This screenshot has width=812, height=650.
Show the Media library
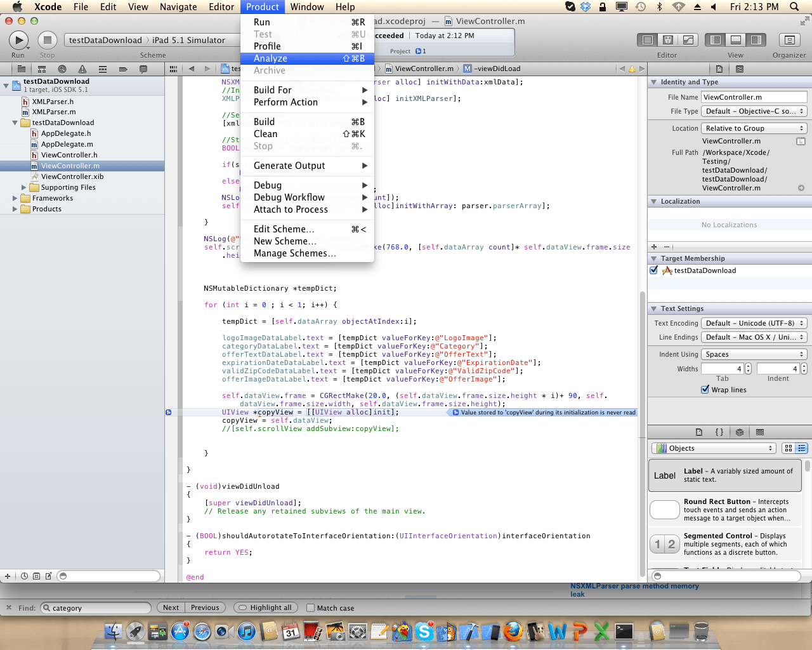click(x=760, y=432)
